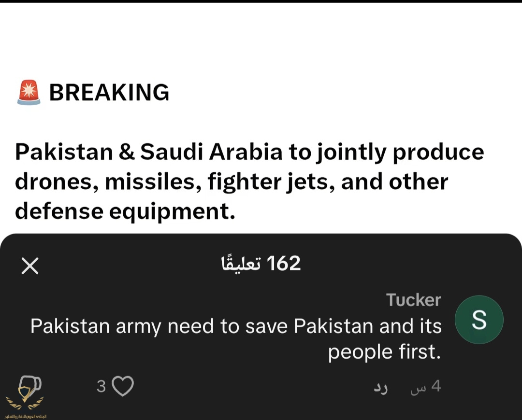Click the number 162 in the comments header
Screen dimensions: 522x420
click(283, 264)
